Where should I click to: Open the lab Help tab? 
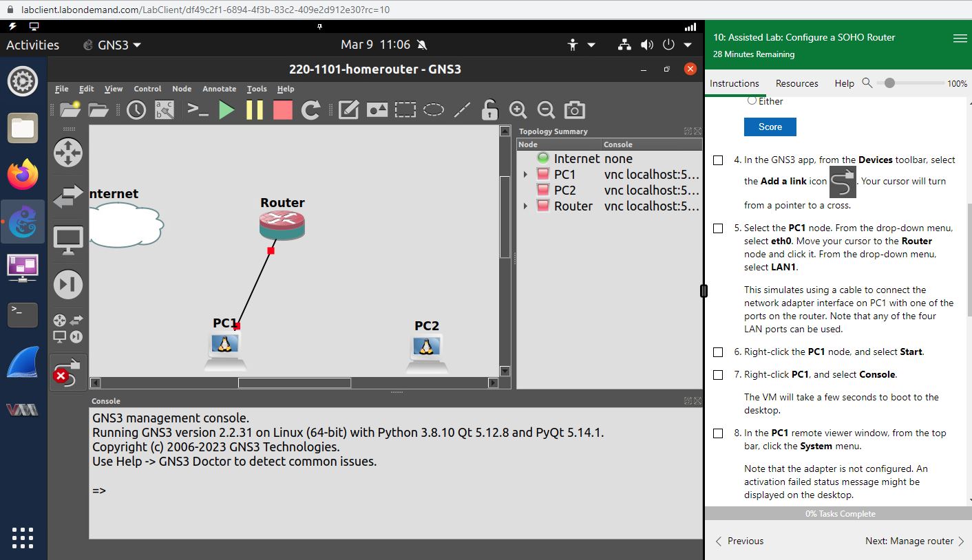tap(844, 83)
